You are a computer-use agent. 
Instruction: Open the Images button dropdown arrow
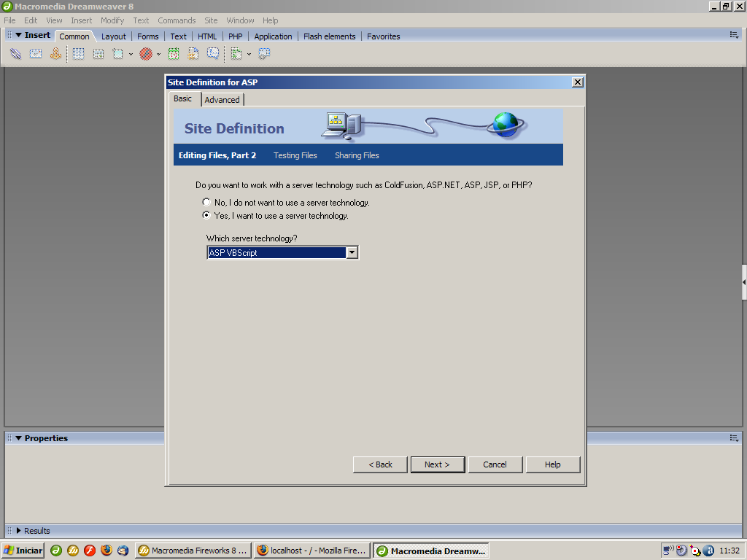[x=131, y=54]
